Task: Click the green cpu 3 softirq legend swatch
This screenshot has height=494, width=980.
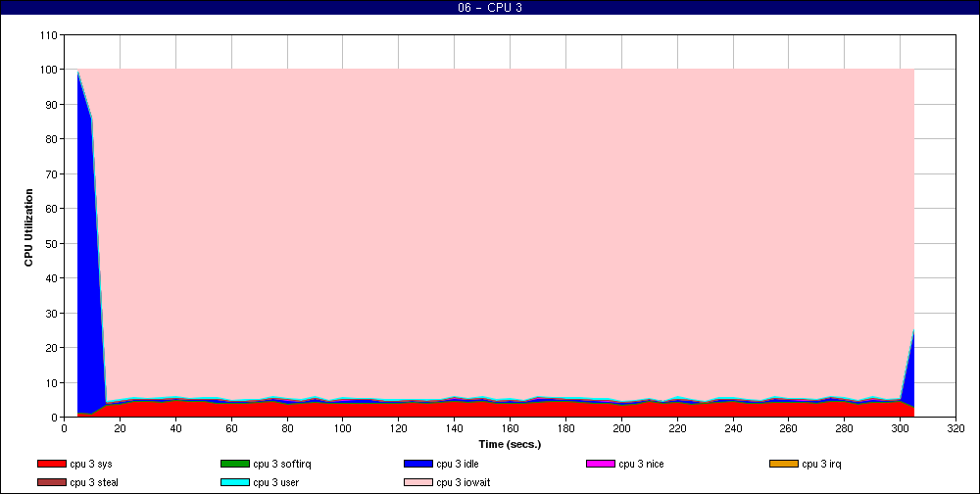Action: point(235,464)
